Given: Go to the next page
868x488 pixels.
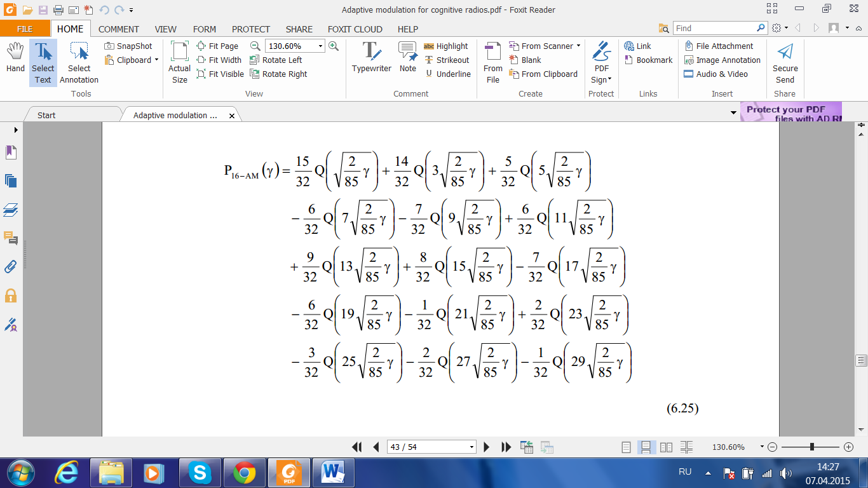Looking at the screenshot, I should (487, 447).
